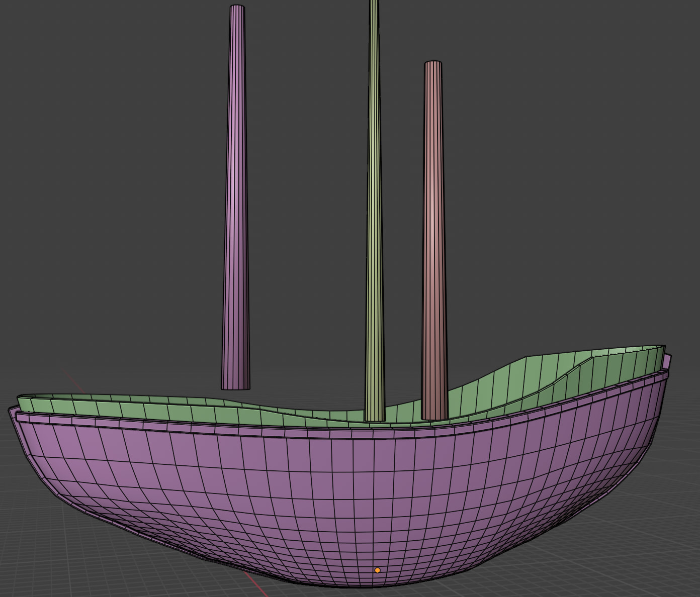Click the pointed left tip of the hull
Screen dimensions: 700x597
click(x=11, y=411)
